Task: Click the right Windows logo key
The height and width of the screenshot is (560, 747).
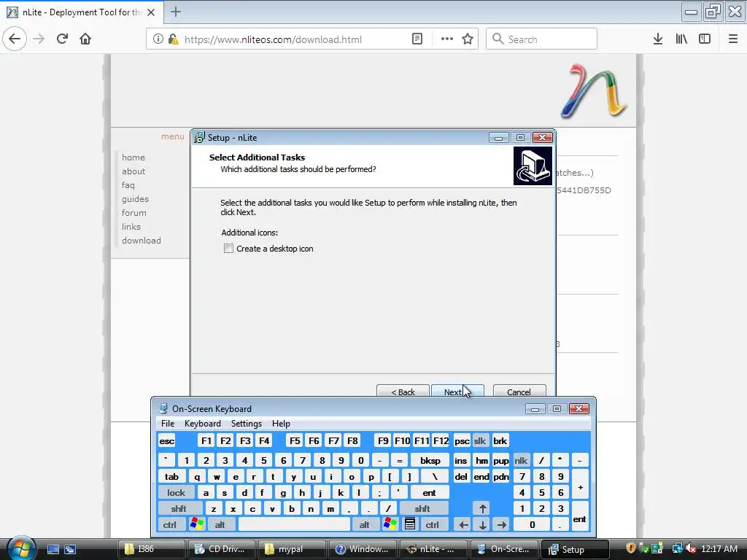Action: pyautogui.click(x=390, y=524)
